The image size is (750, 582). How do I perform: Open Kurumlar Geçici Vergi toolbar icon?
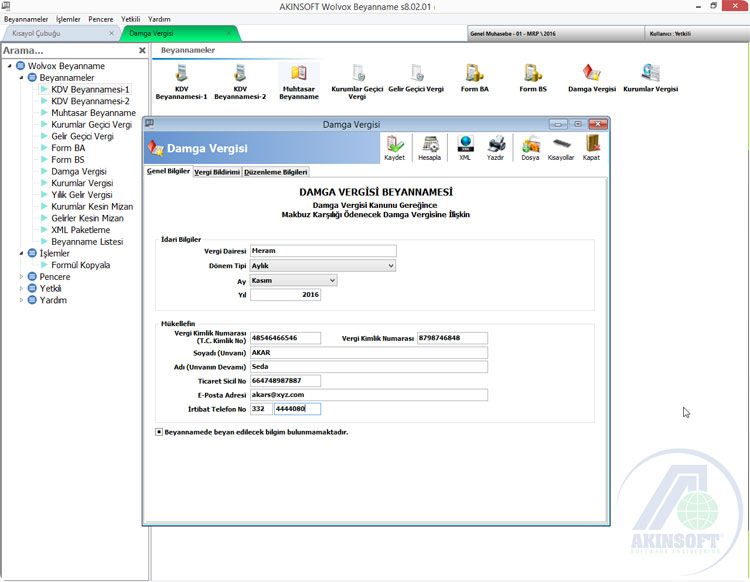coord(357,81)
